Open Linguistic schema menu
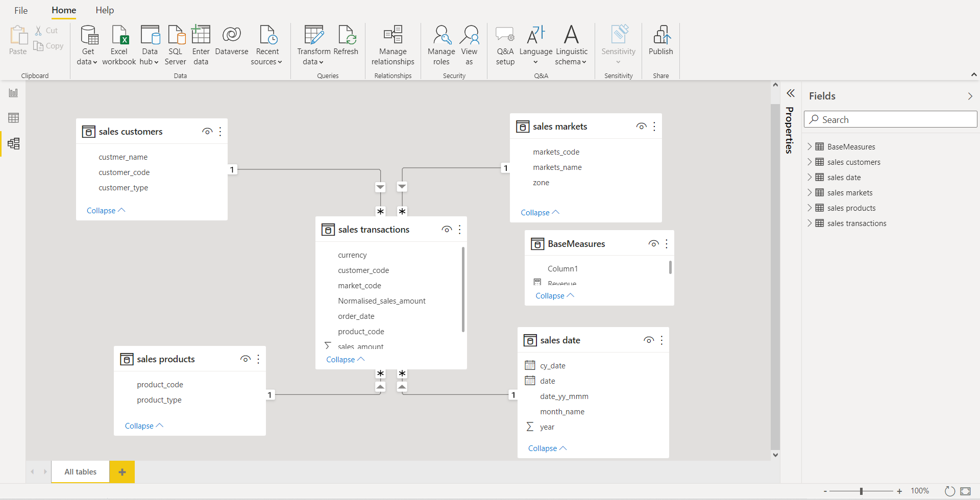Image resolution: width=980 pixels, height=500 pixels. pyautogui.click(x=572, y=45)
